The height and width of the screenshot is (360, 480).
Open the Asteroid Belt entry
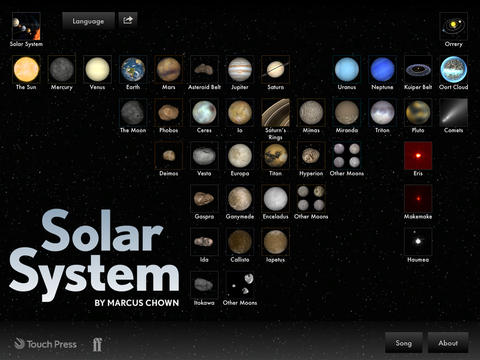click(x=204, y=69)
